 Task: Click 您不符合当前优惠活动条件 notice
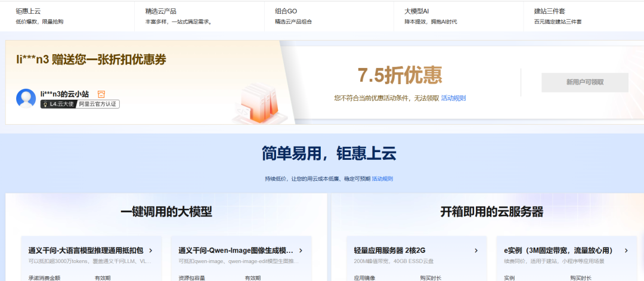pos(386,98)
